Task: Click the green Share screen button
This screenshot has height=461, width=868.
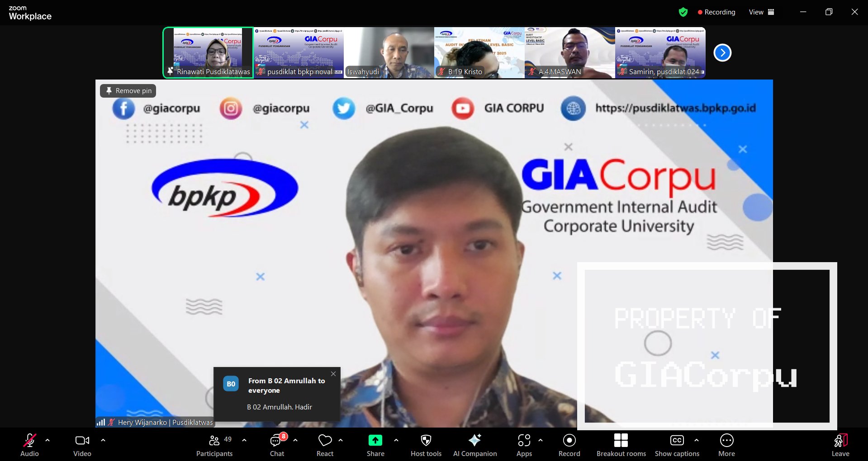Action: pyautogui.click(x=375, y=445)
